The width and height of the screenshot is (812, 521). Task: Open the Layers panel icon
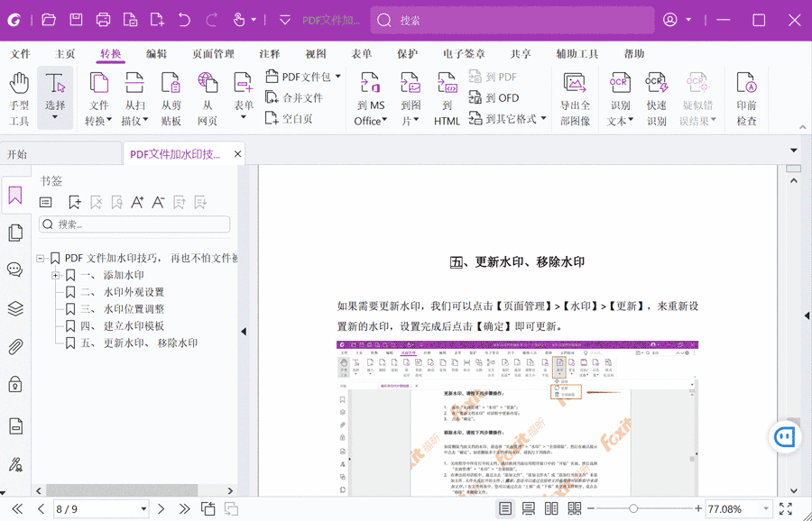click(15, 309)
